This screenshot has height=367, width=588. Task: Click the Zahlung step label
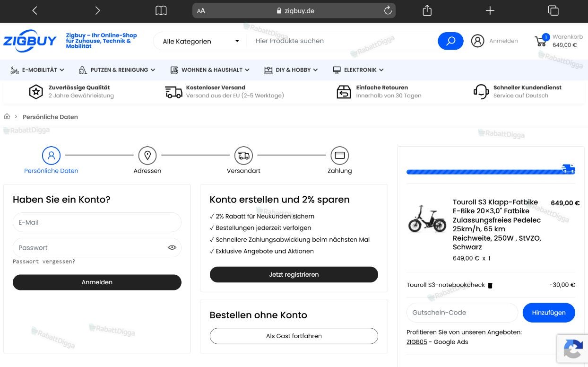[339, 171]
